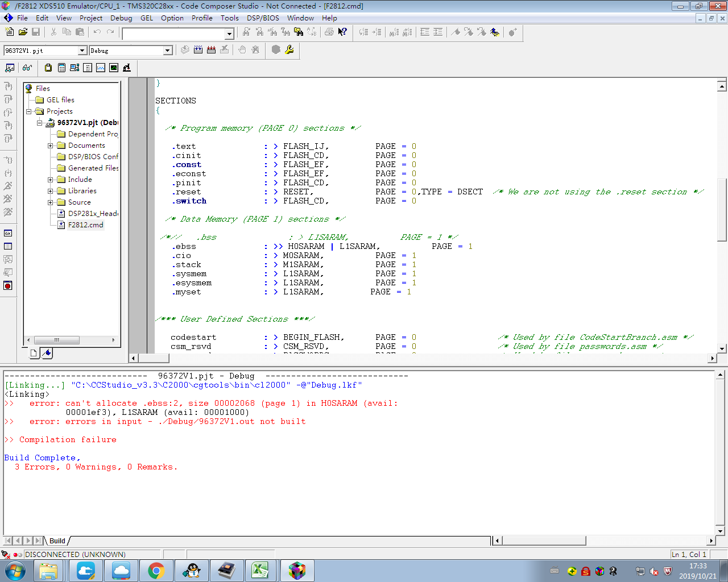Click the Build Options wrench icon

pyautogui.click(x=289, y=50)
